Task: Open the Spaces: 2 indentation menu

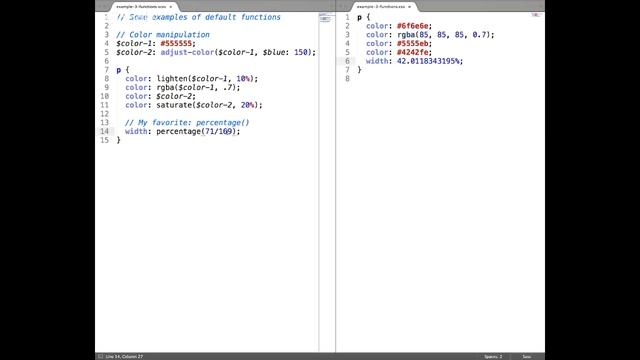Action: click(493, 356)
